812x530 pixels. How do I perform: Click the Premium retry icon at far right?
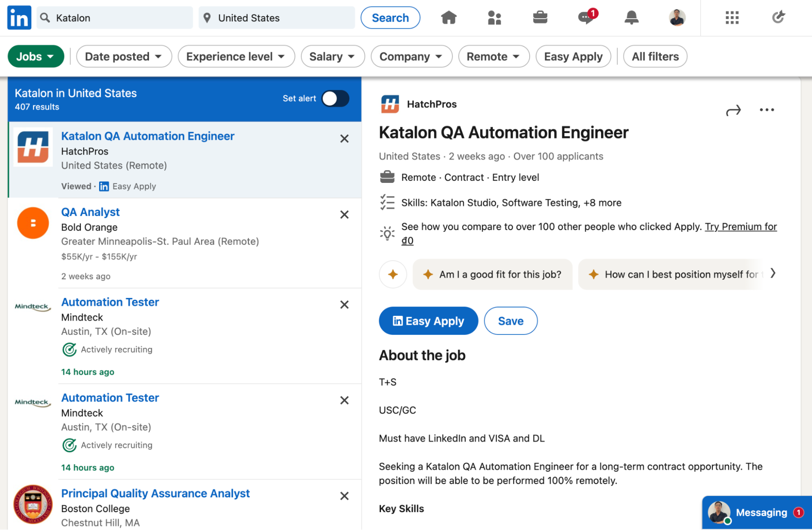[778, 17]
